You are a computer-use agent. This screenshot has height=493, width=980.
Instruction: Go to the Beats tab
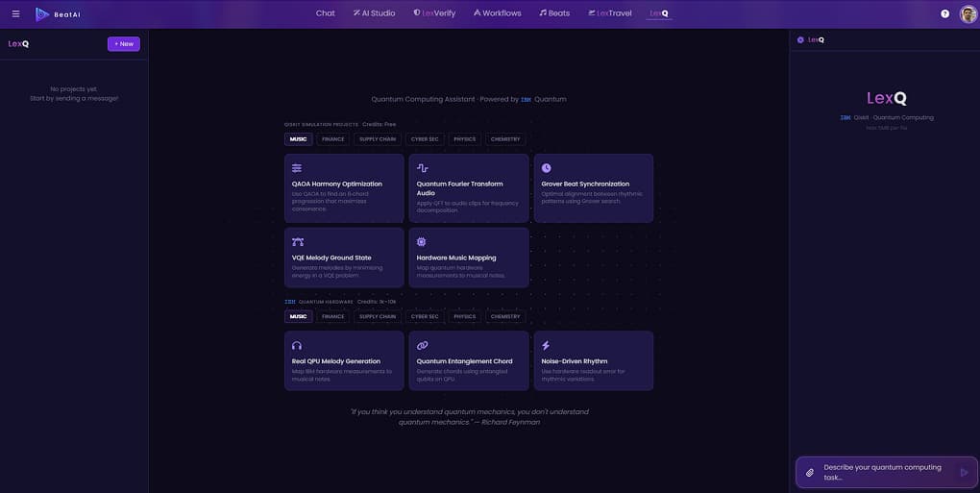click(554, 13)
